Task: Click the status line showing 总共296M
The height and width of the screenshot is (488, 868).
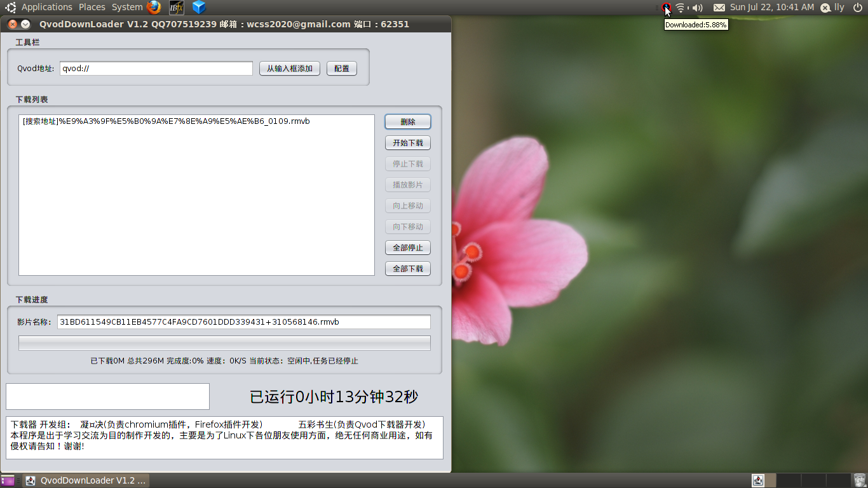Action: (x=224, y=361)
